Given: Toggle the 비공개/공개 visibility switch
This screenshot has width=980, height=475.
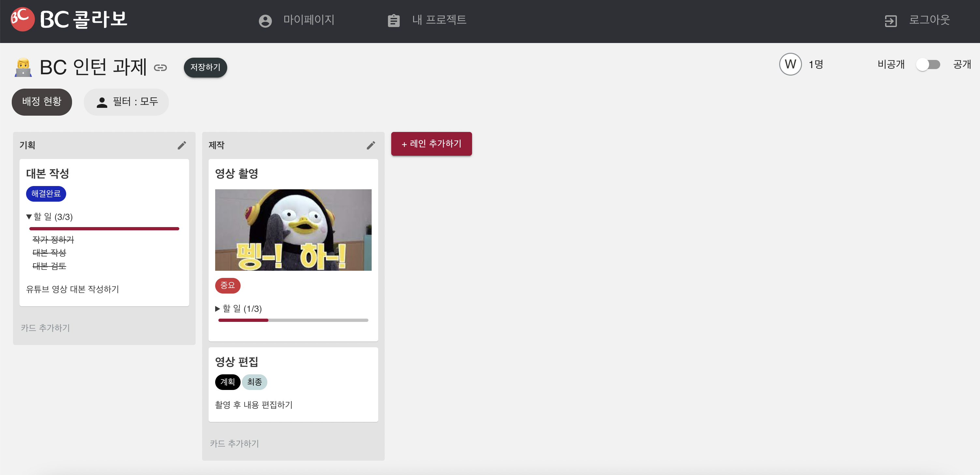Looking at the screenshot, I should 928,64.
